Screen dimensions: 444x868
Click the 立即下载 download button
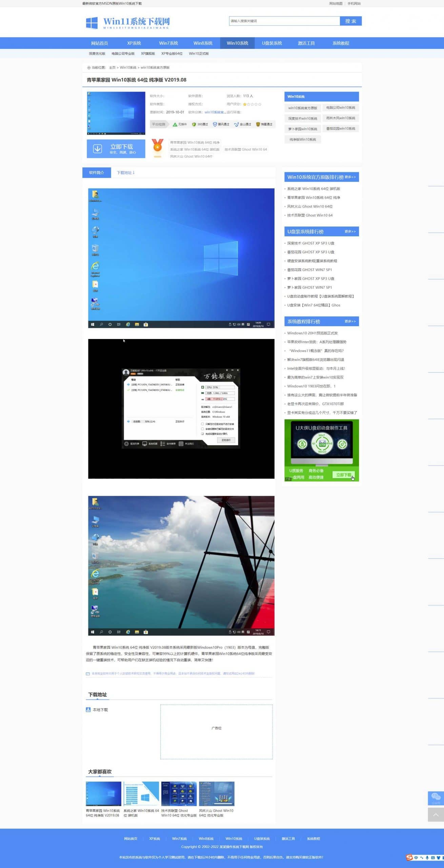tap(116, 149)
